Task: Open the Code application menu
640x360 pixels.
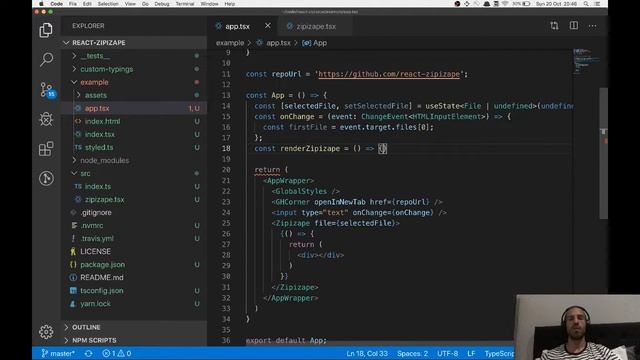Action: [57, 4]
